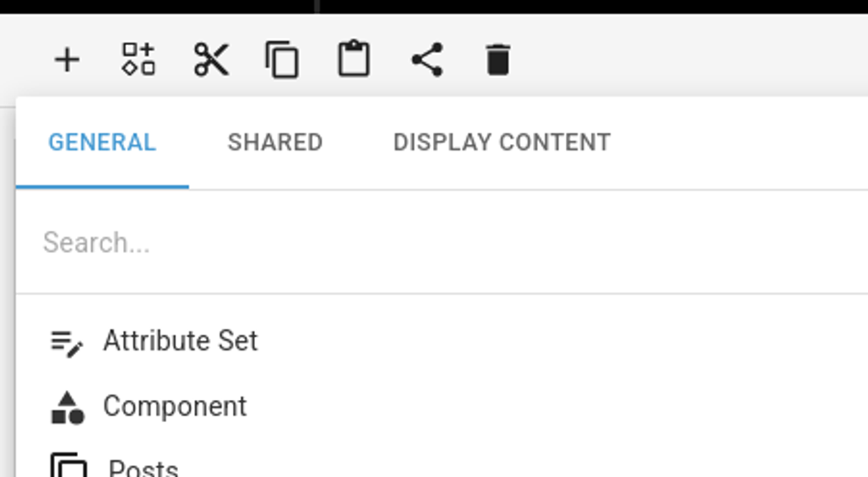Click the trash delete icon

[498, 60]
